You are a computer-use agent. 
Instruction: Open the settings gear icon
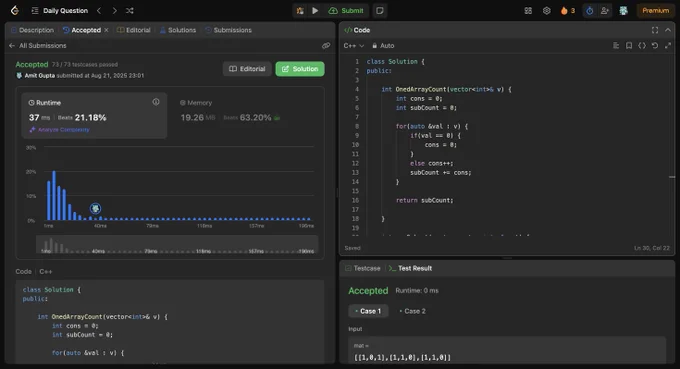click(546, 11)
